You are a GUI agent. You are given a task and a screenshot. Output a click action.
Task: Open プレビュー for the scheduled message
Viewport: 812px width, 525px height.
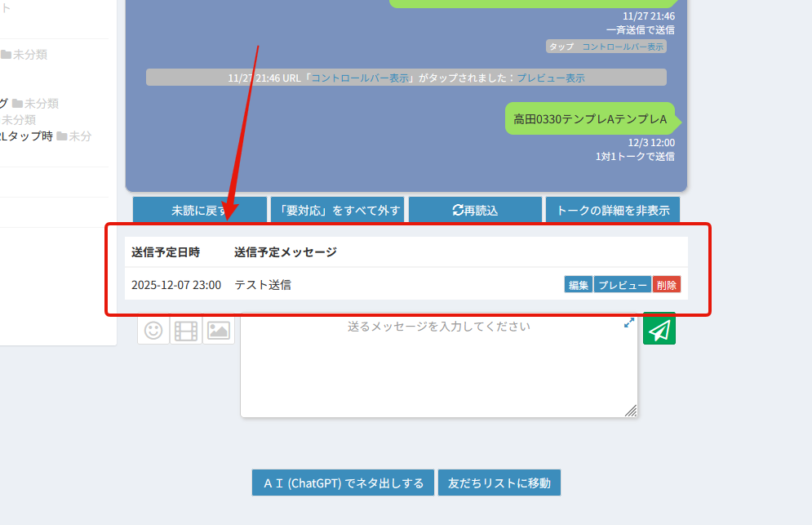[623, 285]
